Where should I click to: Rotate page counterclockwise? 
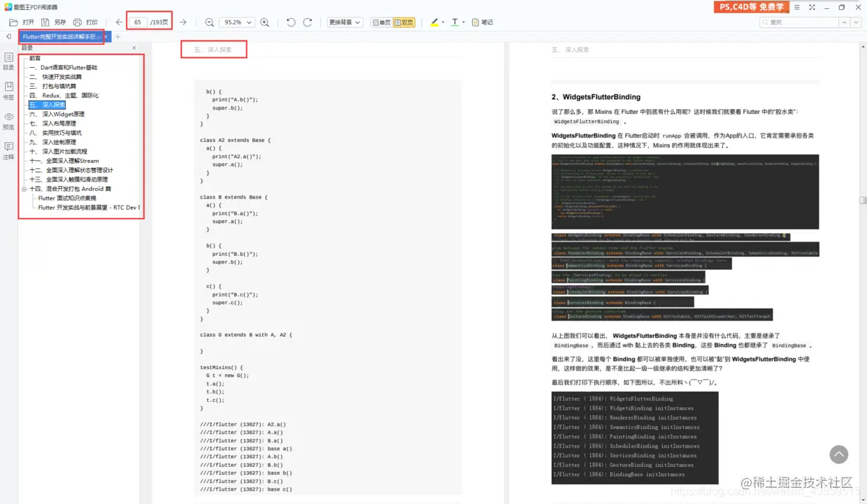(291, 22)
